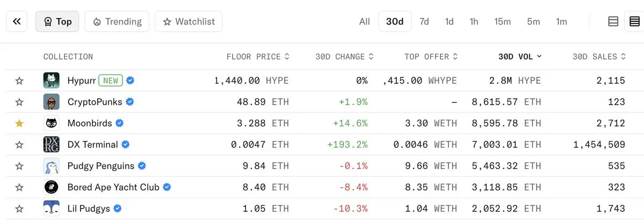This screenshot has height=220, width=644.
Task: Sort by Top Offer column
Action: (431, 57)
